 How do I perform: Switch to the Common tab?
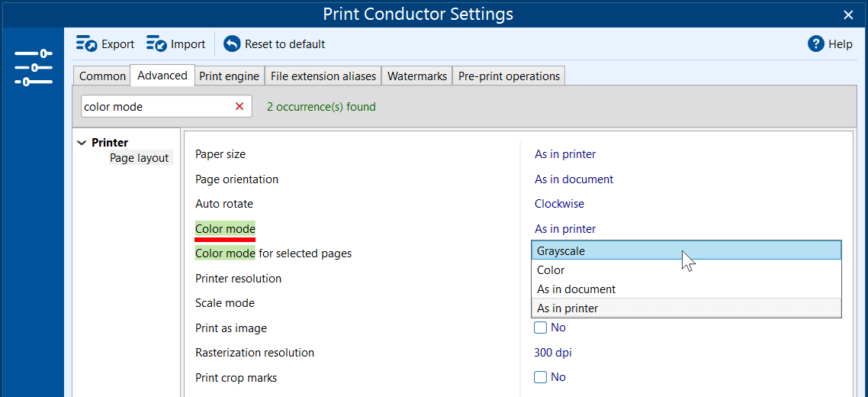(x=102, y=76)
